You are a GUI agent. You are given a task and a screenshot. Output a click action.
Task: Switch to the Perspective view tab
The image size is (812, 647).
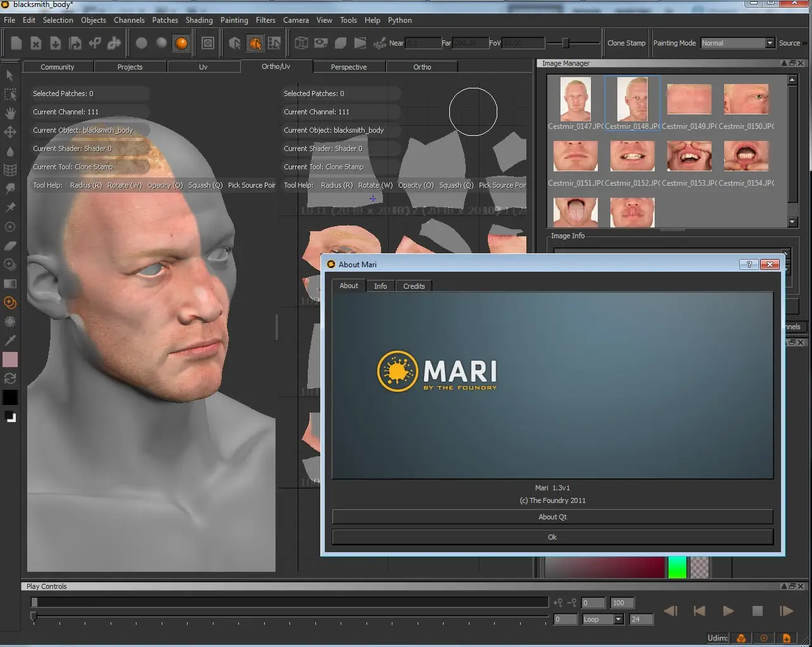pyautogui.click(x=349, y=67)
